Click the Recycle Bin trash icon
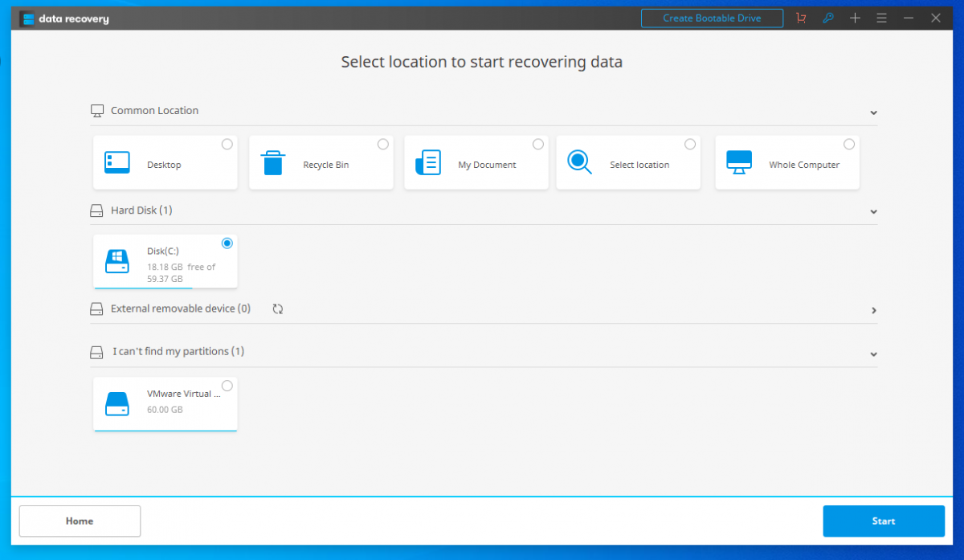964x560 pixels. pos(273,163)
